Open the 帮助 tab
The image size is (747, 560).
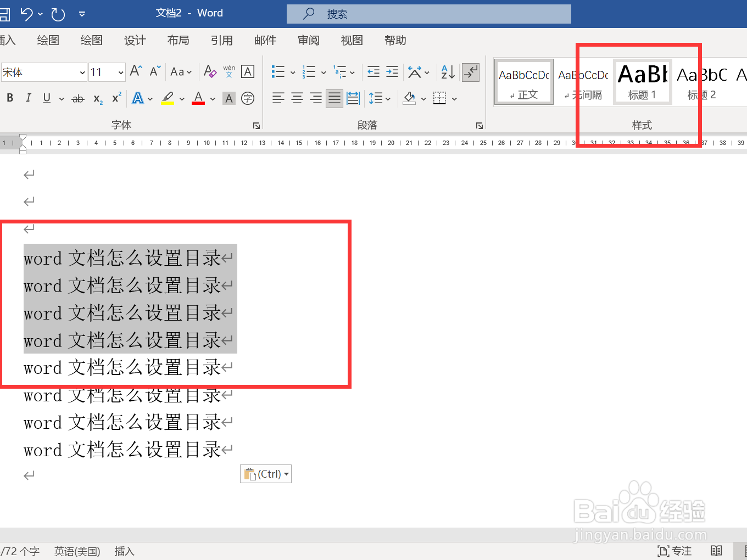click(395, 40)
